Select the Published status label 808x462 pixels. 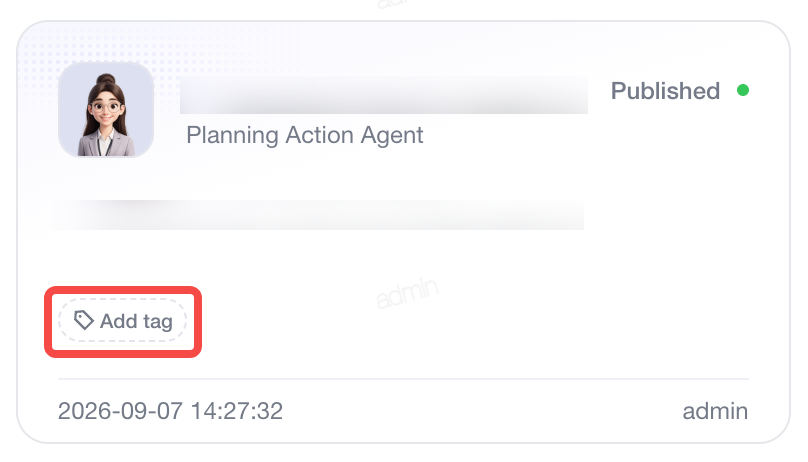tap(665, 91)
